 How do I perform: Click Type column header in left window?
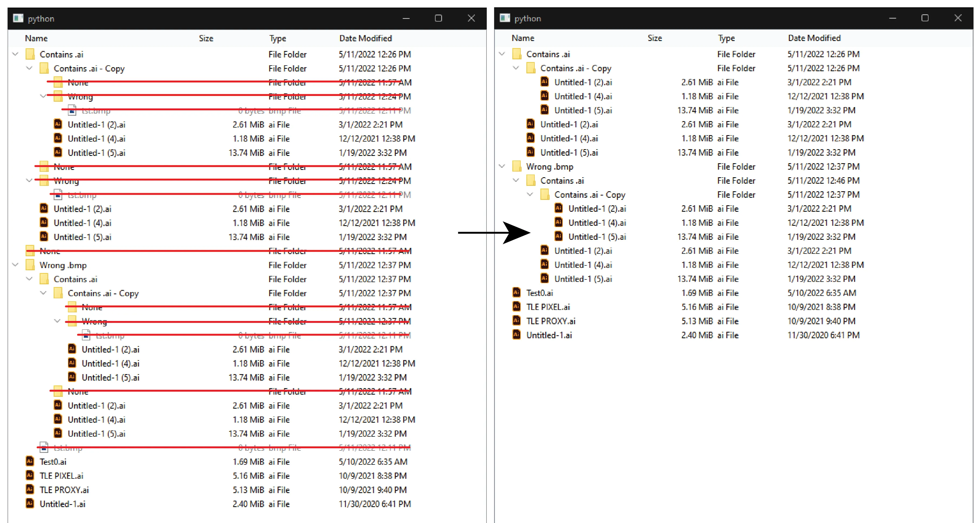(x=278, y=38)
